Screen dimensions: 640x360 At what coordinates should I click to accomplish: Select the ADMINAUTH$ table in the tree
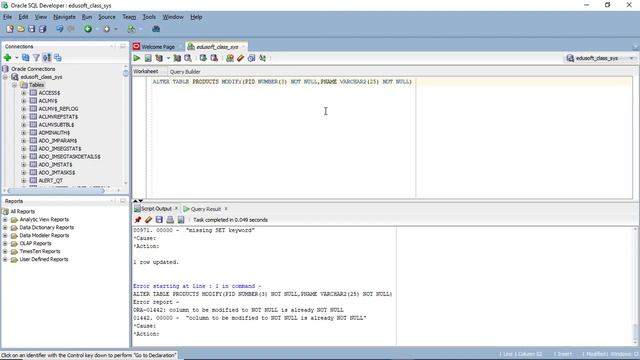point(54,133)
